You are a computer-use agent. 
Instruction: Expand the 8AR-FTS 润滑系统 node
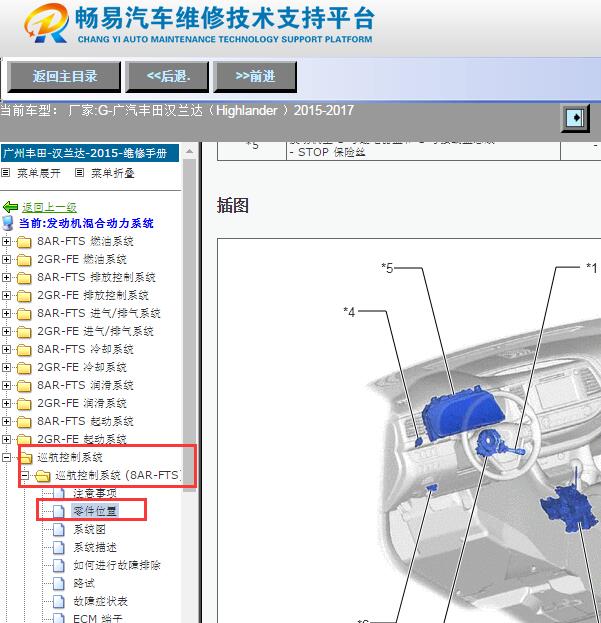6,385
